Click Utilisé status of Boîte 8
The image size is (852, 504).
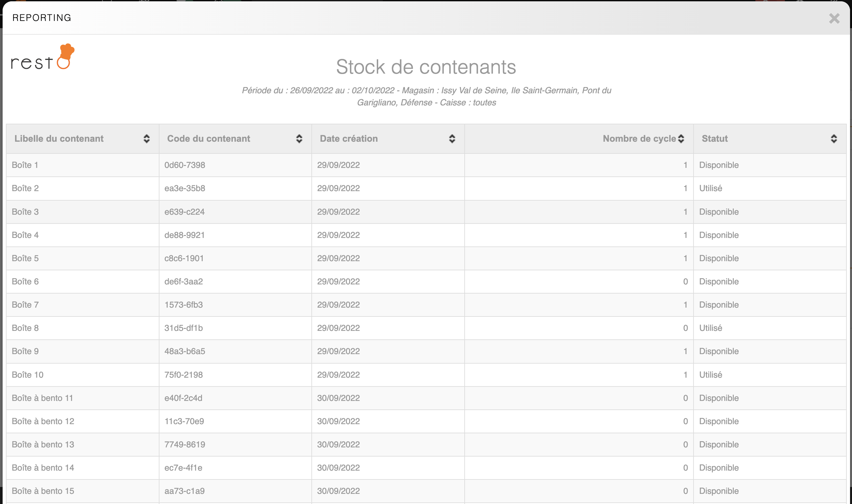click(710, 328)
